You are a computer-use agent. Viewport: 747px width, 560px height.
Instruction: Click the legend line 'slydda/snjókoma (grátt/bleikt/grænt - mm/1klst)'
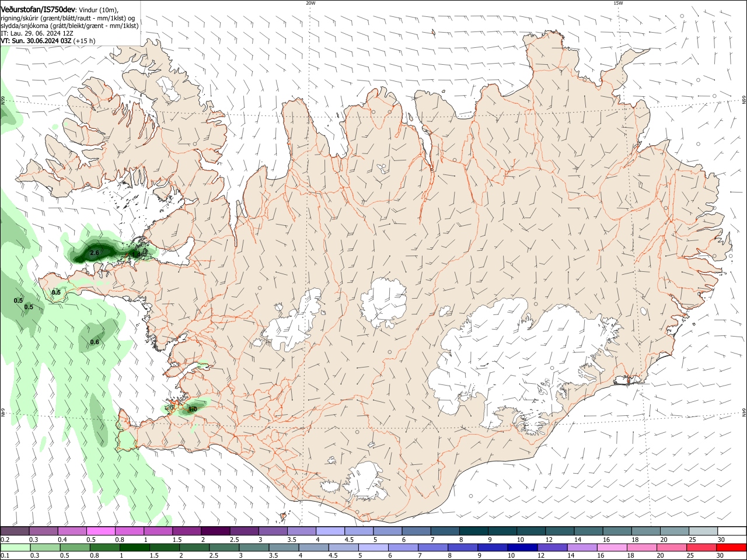(69, 26)
